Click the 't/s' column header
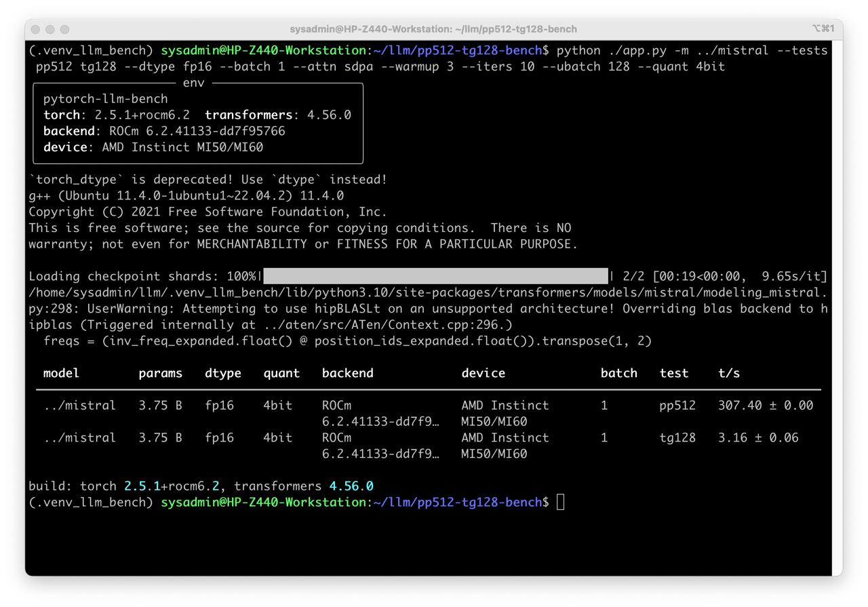 [729, 373]
